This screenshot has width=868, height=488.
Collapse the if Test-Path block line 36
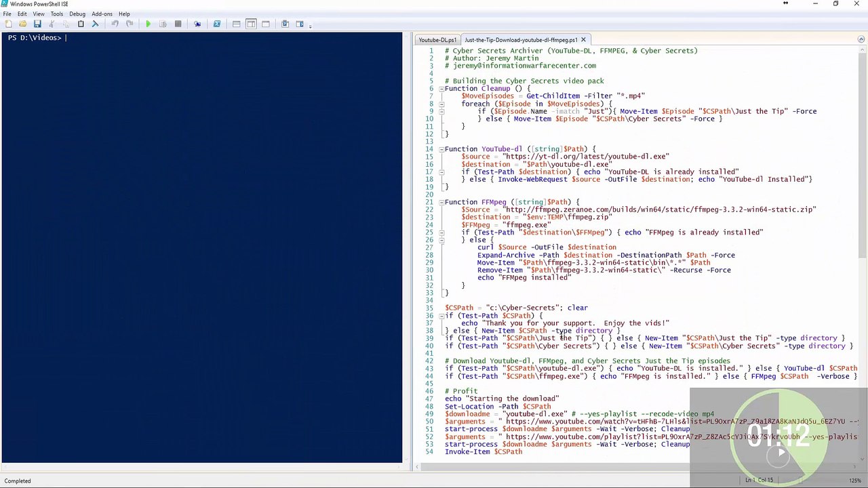coord(441,316)
